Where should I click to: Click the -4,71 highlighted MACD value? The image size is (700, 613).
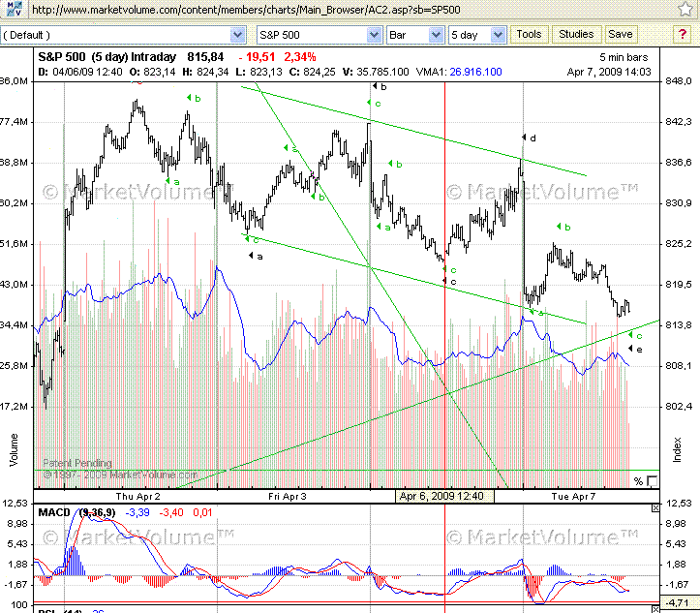678,602
